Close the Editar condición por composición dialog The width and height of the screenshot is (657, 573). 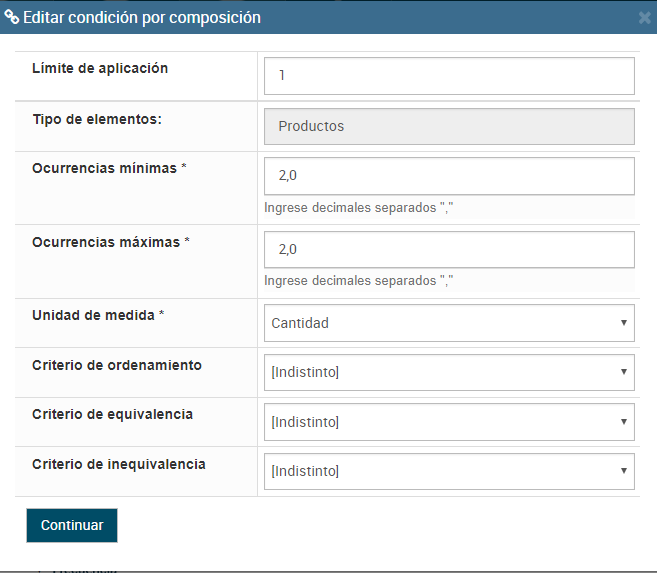pos(644,18)
